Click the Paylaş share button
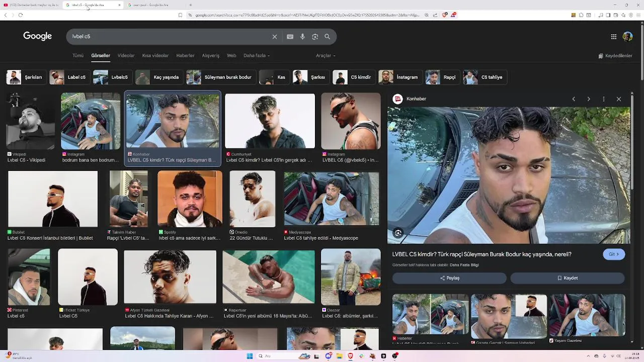The image size is (644, 362). coord(449,278)
